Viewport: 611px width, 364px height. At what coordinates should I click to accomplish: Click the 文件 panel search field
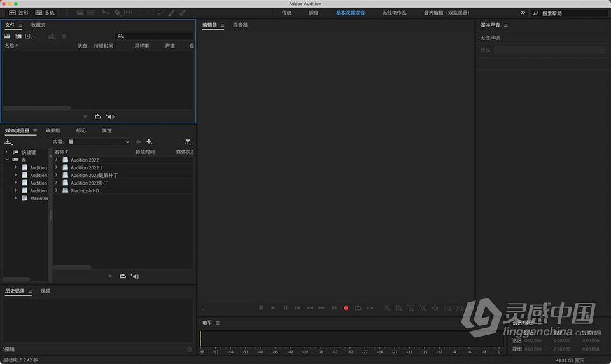pos(154,36)
